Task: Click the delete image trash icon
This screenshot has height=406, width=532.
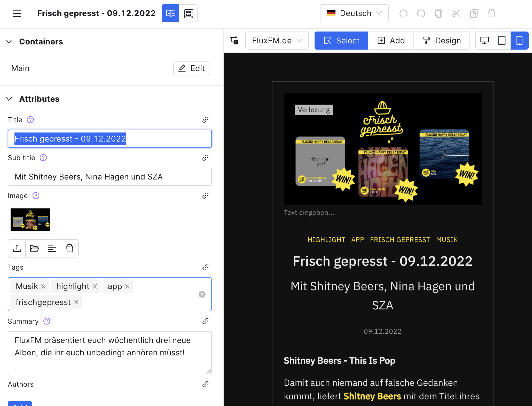Action: click(x=70, y=248)
